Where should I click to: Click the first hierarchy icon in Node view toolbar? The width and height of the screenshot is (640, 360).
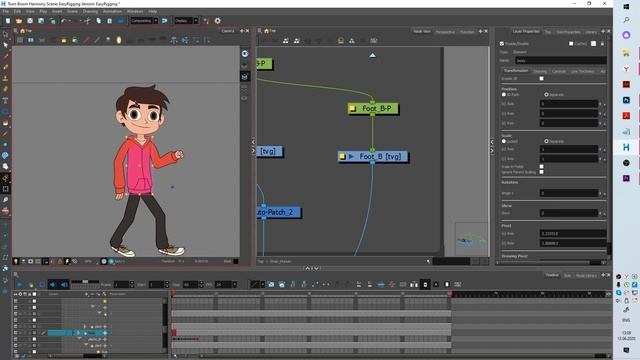[x=286, y=40]
